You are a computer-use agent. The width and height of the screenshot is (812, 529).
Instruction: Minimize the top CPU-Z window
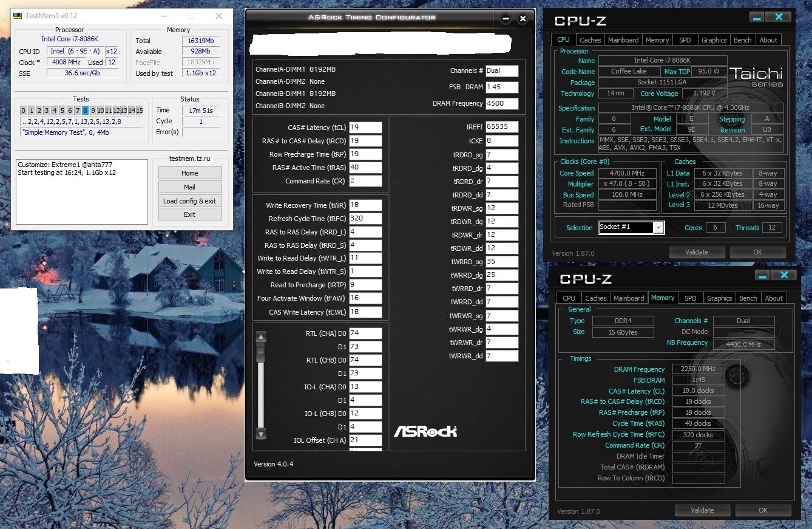coord(756,17)
